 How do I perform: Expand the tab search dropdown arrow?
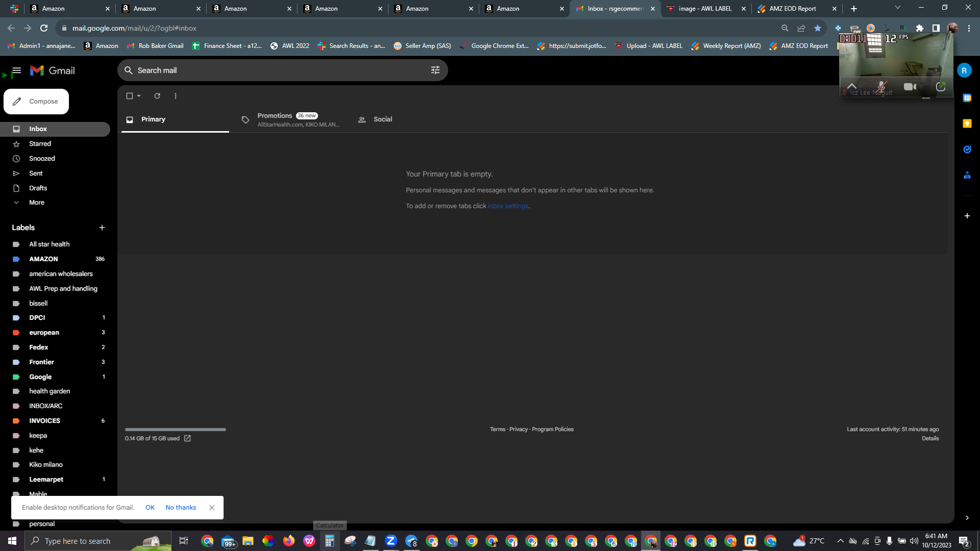(x=898, y=8)
